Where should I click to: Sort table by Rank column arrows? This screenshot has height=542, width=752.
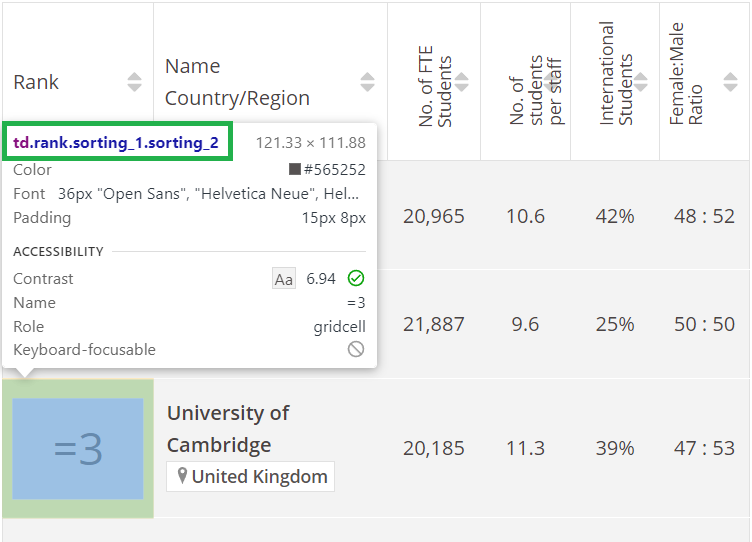click(x=134, y=82)
